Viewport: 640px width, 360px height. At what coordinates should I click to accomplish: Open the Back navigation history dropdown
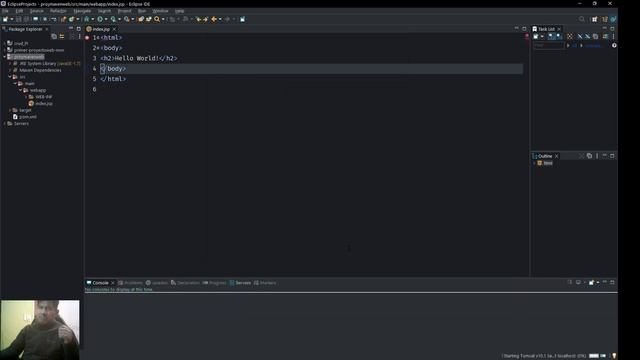220,19
